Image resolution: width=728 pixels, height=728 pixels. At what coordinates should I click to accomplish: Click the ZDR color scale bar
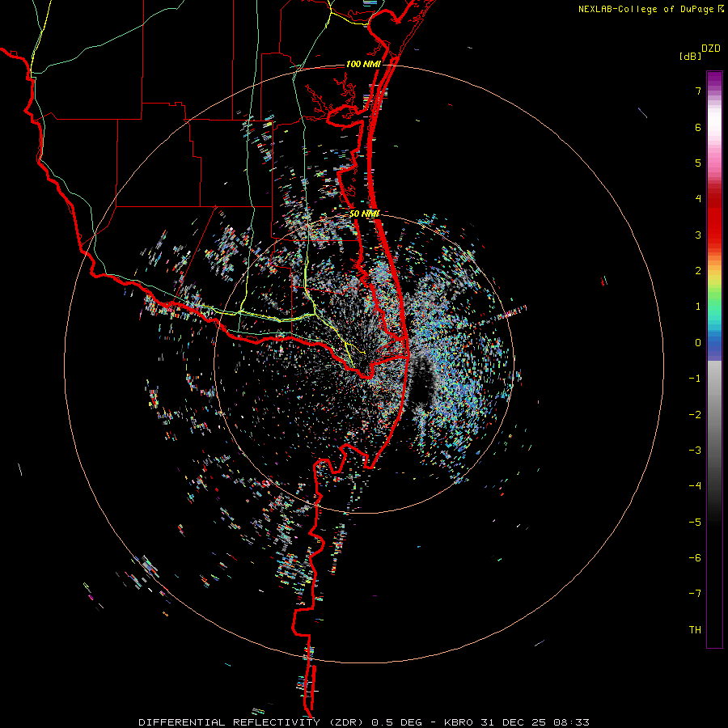(714, 359)
